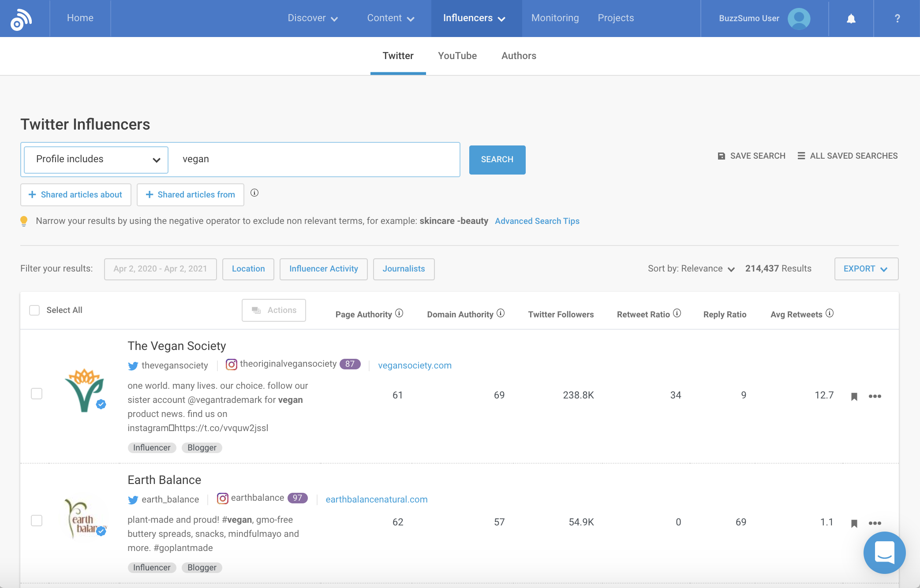Open vegansociety.com link
Screen dimensions: 920x588
pos(415,365)
